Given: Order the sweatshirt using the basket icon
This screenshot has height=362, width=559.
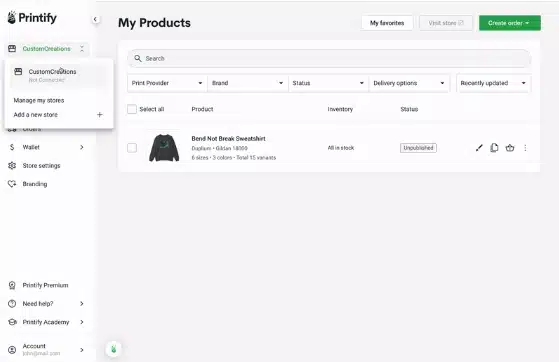Looking at the screenshot, I should [510, 148].
